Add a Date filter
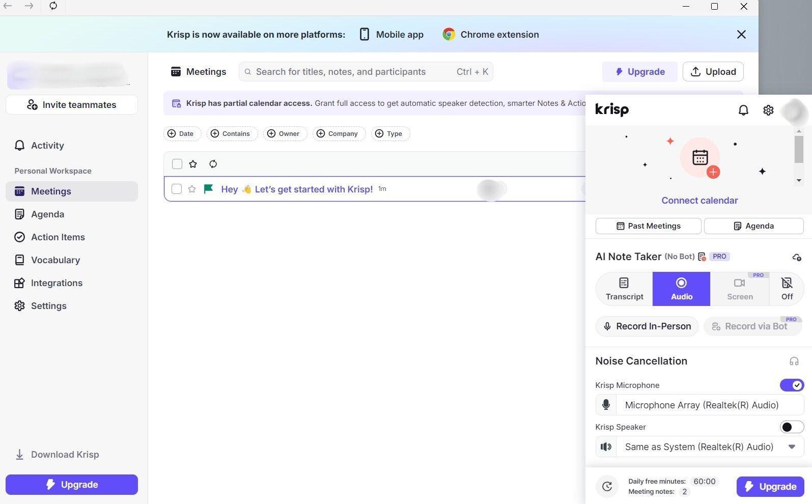 point(182,133)
